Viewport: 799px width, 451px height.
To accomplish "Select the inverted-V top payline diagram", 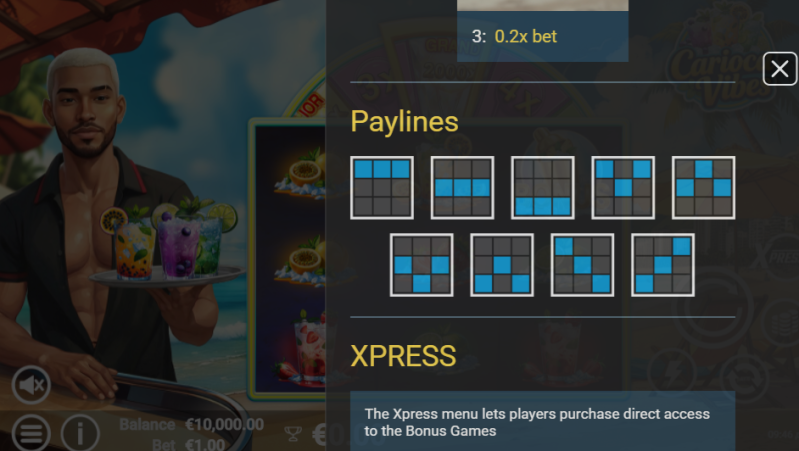I will 704,188.
